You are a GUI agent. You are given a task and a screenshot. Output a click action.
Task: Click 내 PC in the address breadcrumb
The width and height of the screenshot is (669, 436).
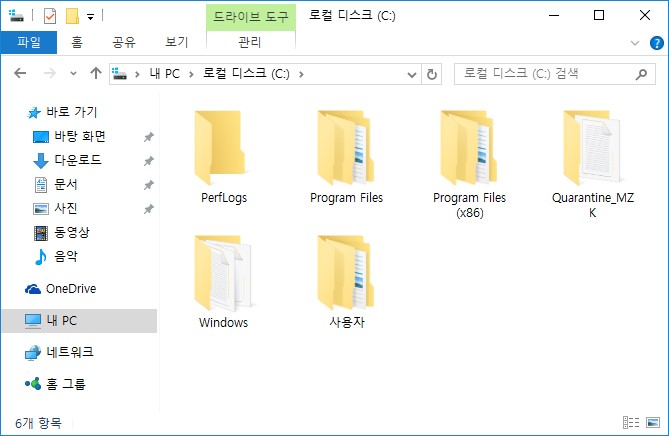click(165, 74)
